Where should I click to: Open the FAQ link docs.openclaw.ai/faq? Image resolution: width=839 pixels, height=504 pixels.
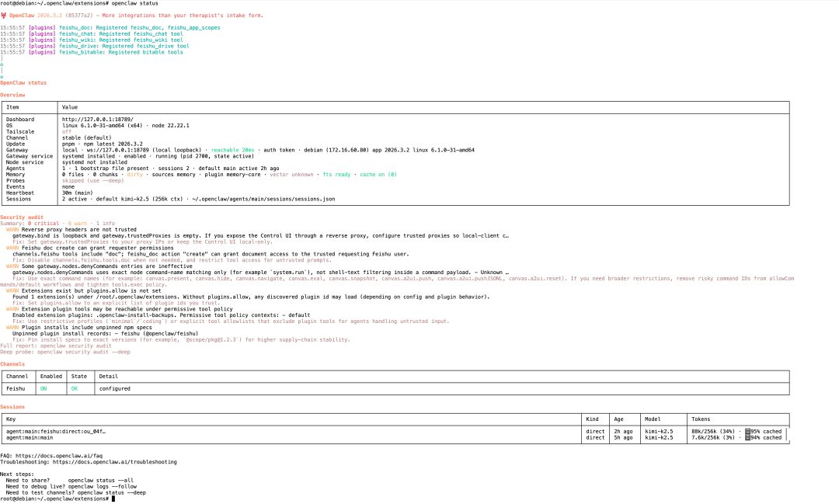[x=59, y=456]
